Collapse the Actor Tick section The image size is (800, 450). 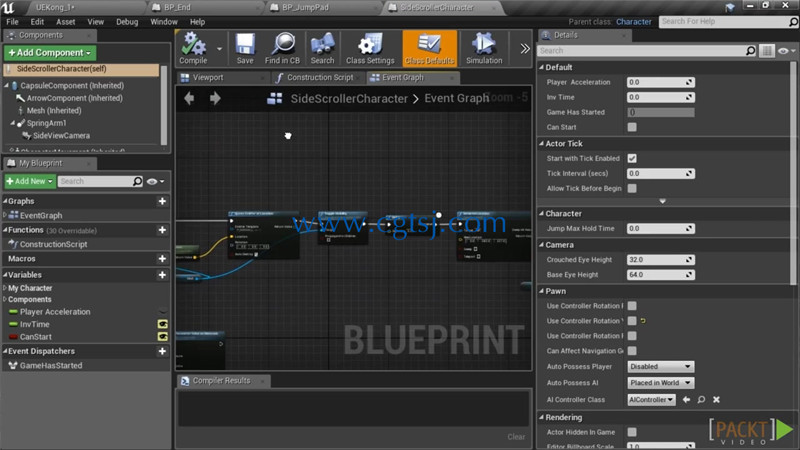(x=542, y=144)
